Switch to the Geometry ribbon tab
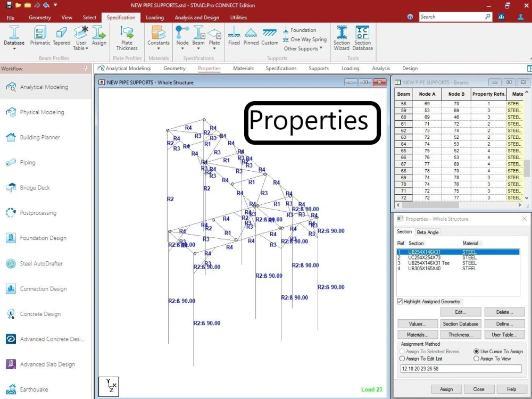This screenshot has width=532, height=399. (x=40, y=18)
